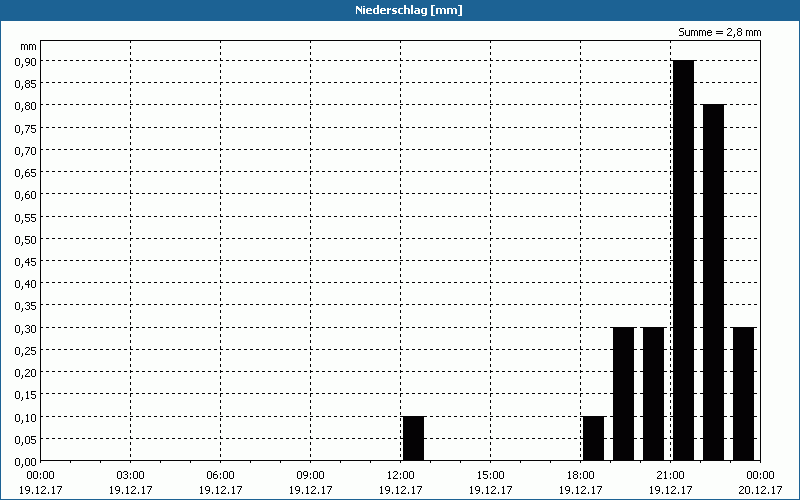
Task: Click the 0,80 y-axis label
Action: [26, 106]
